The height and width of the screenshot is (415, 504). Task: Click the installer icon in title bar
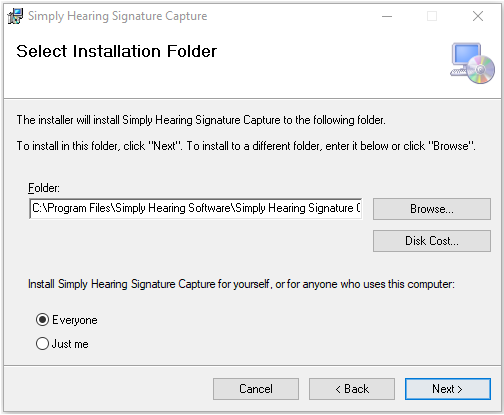[15, 16]
